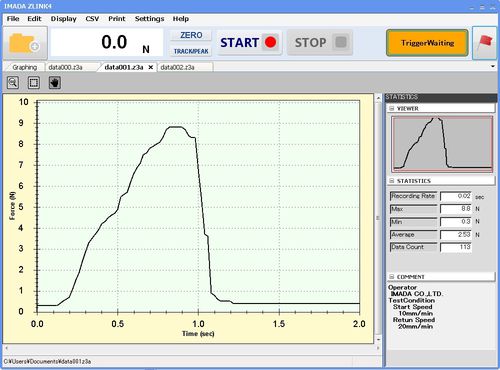Click the red flag marker icon
This screenshot has height=370, width=500.
(x=485, y=43)
